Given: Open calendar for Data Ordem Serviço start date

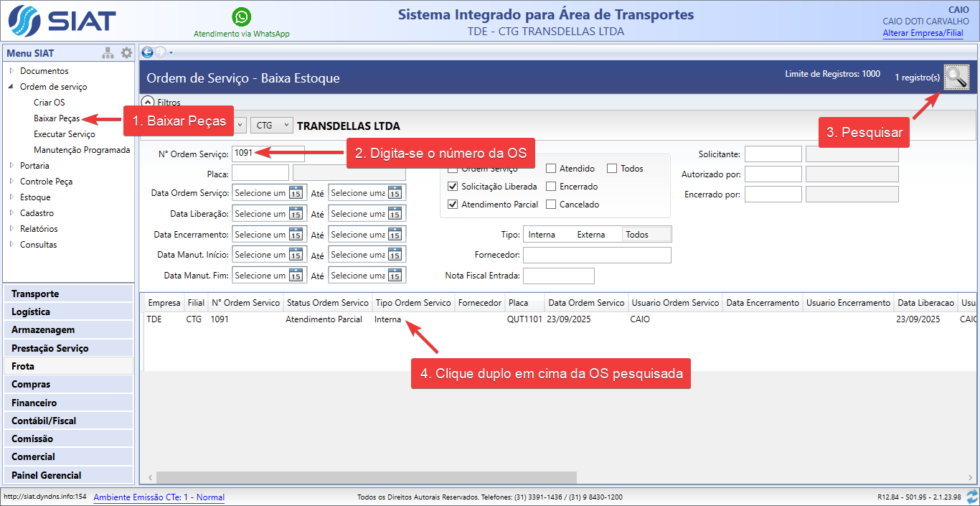Looking at the screenshot, I should (x=296, y=193).
